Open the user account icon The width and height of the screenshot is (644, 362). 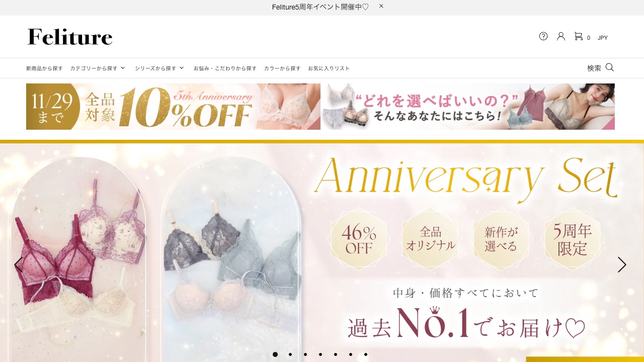pyautogui.click(x=561, y=36)
